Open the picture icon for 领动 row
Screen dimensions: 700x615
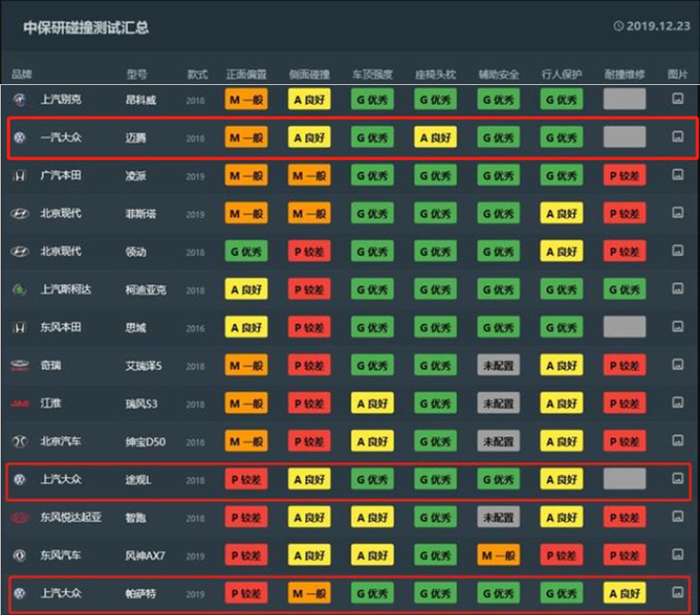pyautogui.click(x=677, y=250)
